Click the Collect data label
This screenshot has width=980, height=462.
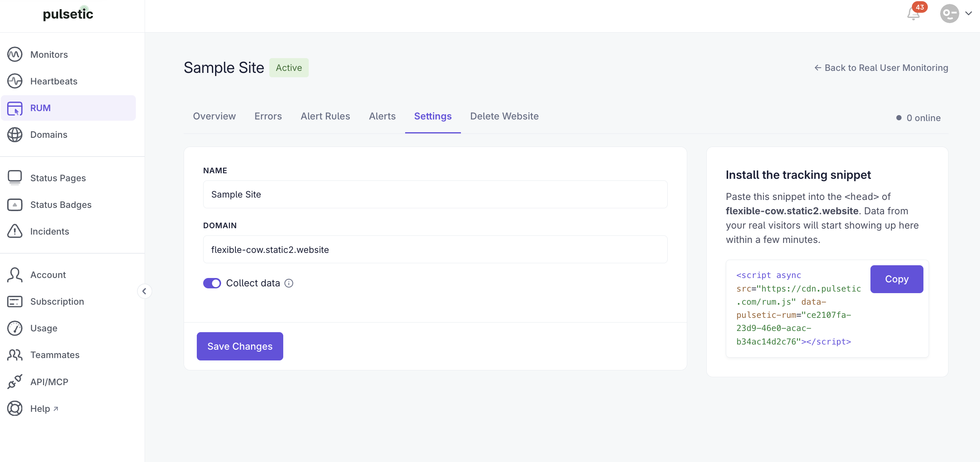(253, 283)
